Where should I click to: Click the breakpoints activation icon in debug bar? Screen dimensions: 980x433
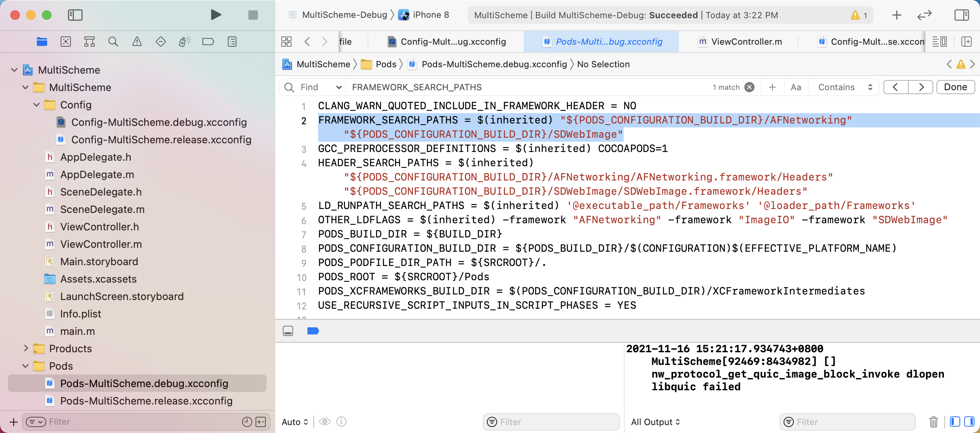[x=313, y=331]
